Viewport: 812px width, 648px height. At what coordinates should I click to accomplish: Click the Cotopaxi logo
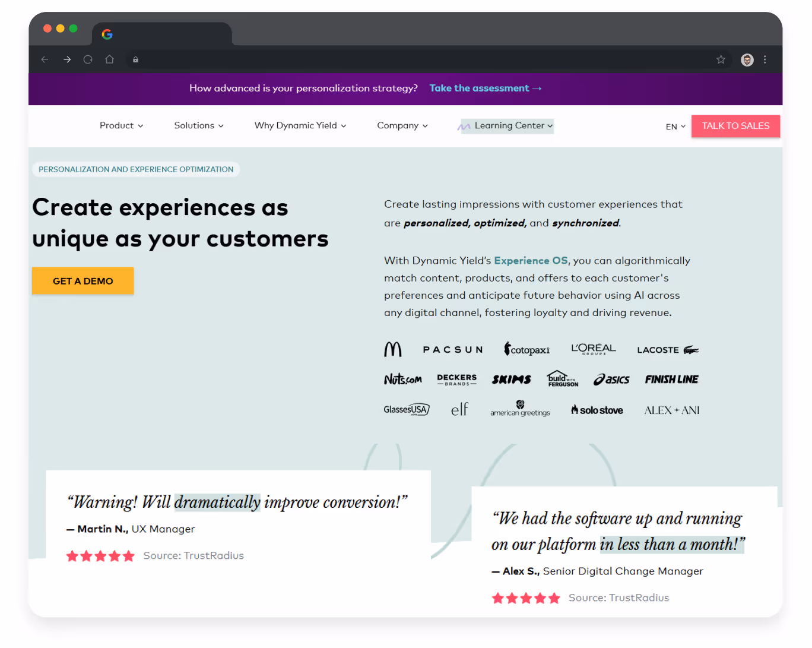coord(526,349)
